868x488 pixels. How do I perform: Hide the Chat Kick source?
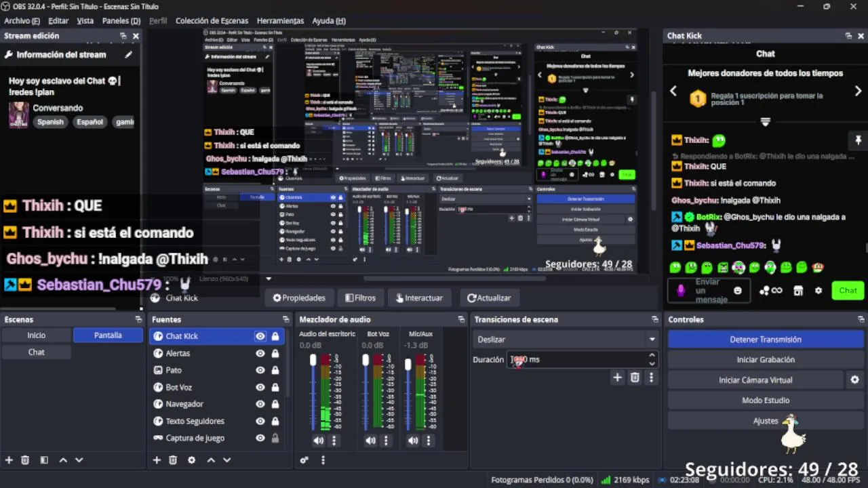click(x=260, y=336)
